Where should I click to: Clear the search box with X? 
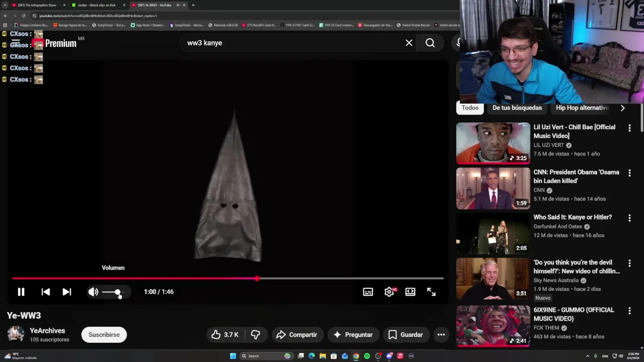(409, 43)
